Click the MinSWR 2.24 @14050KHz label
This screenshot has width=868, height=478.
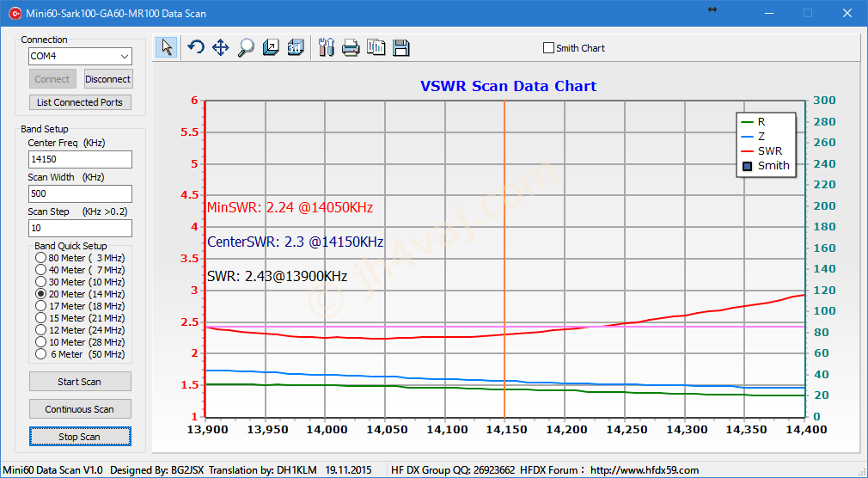tap(290, 208)
